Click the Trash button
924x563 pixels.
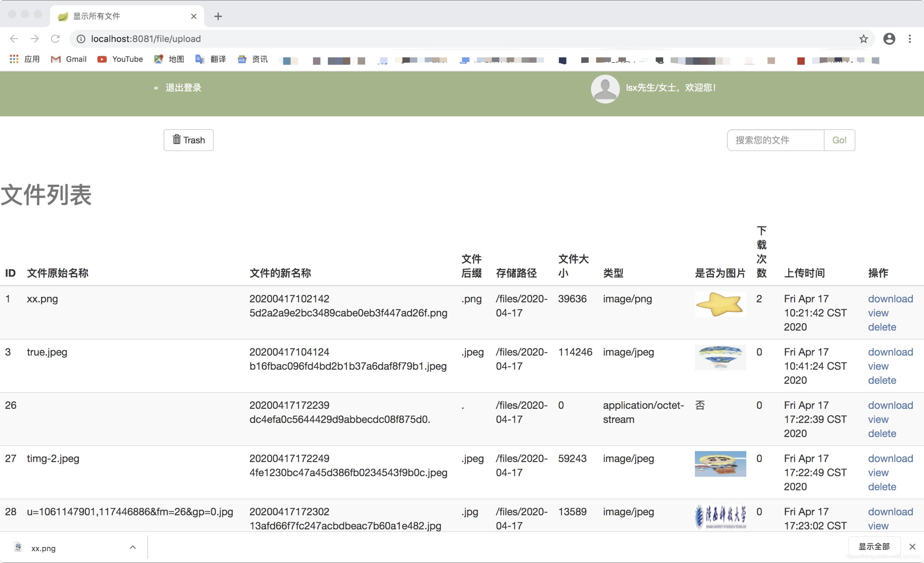click(x=188, y=140)
